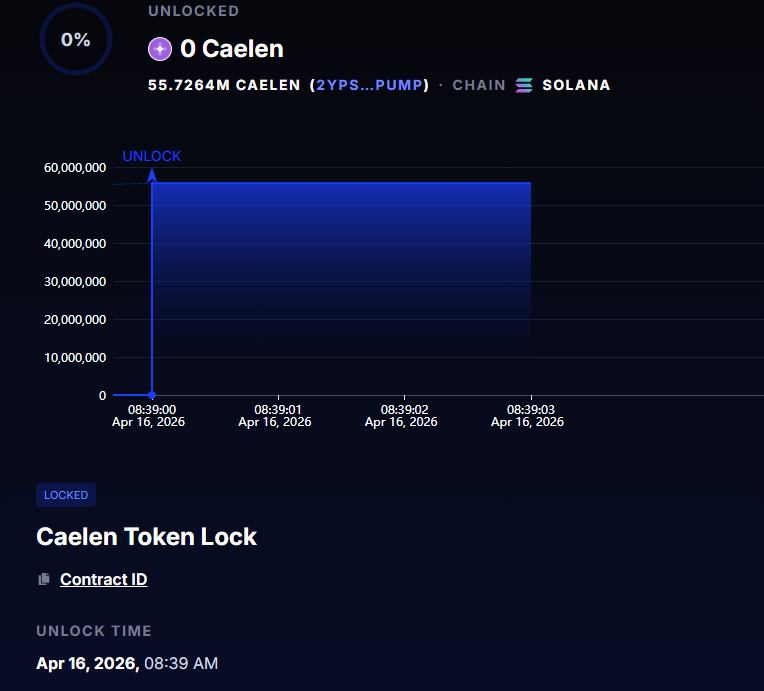Click the LOCKED status badge
Screen dimensions: 764x691
tap(66, 495)
